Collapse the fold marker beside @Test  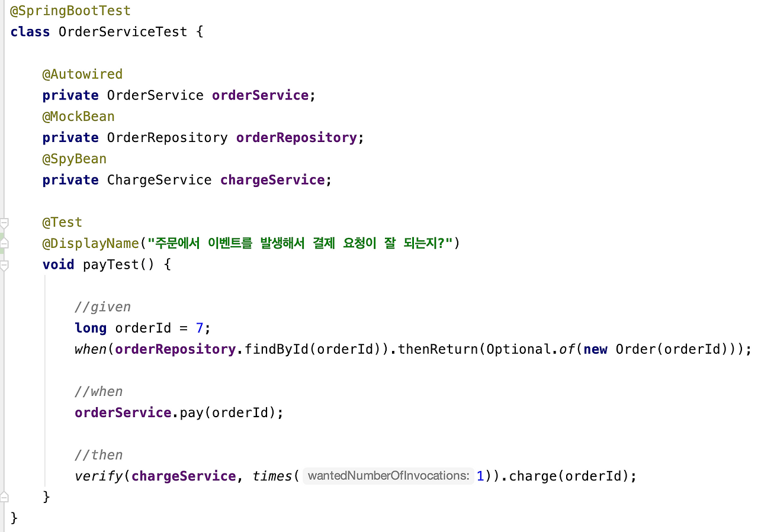4,223
